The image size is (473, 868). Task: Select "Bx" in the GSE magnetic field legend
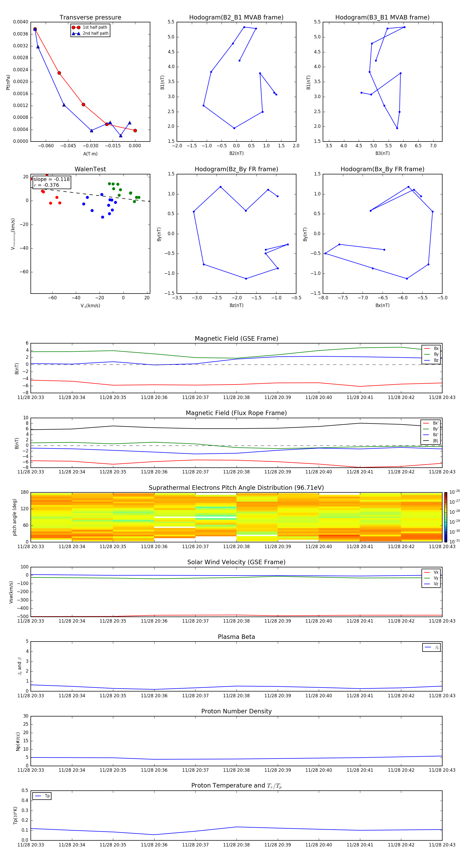[x=436, y=349]
